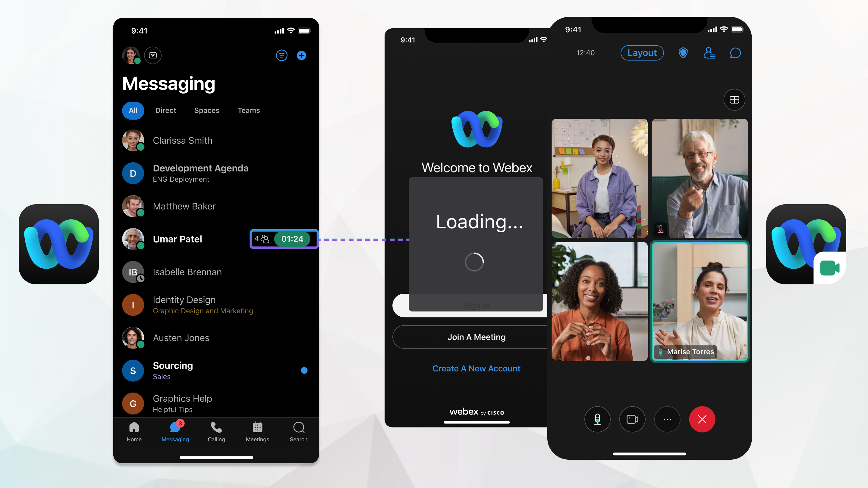Select the Spaces tab in Messaging
This screenshot has width=868, height=488.
[x=207, y=110]
